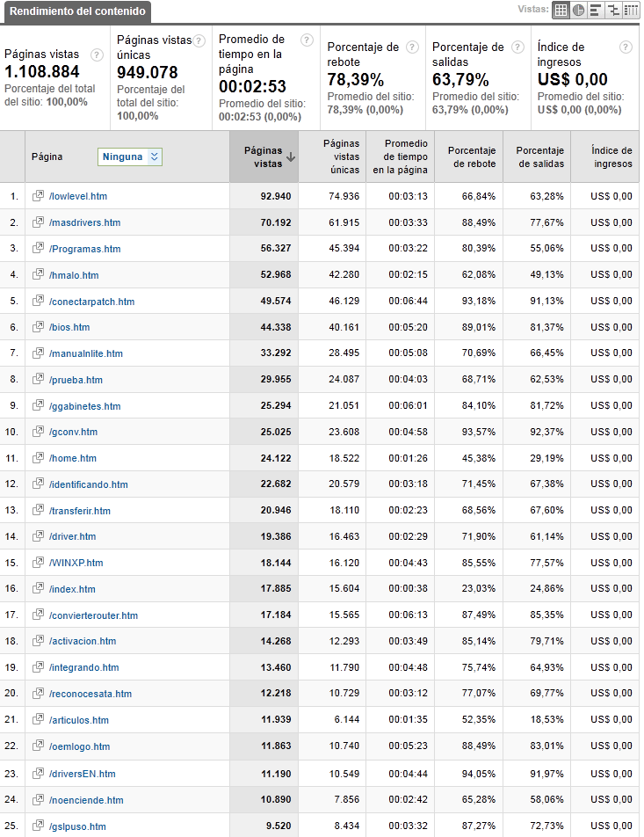Switch to table data view icon
644x837 pixels.
[561, 11]
